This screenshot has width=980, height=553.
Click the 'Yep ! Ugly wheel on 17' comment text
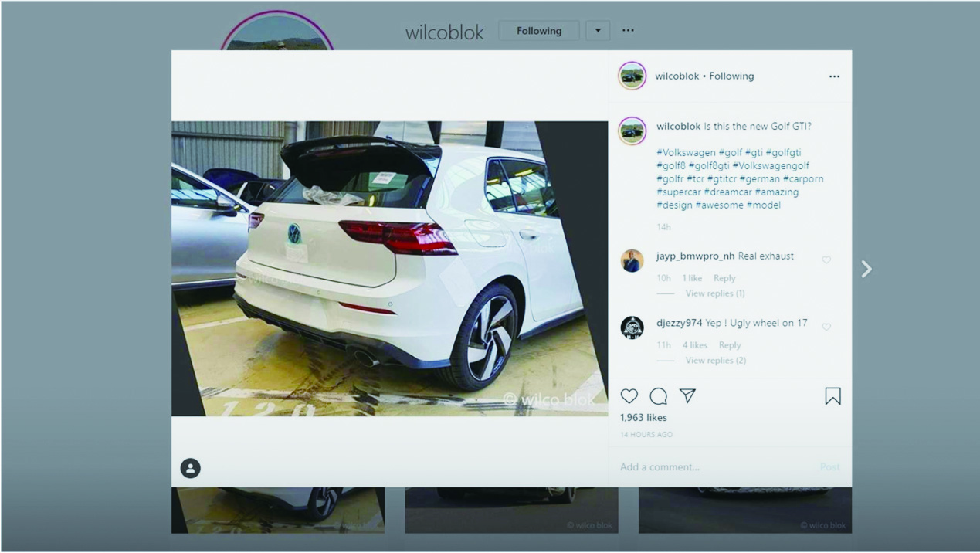(x=756, y=324)
